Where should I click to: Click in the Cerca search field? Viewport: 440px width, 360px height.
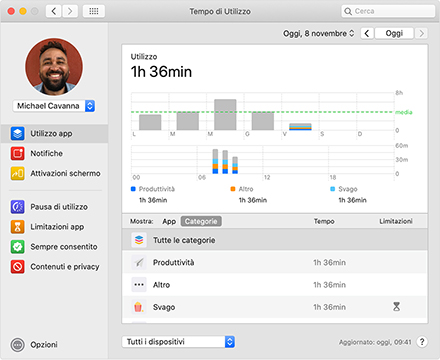click(388, 11)
